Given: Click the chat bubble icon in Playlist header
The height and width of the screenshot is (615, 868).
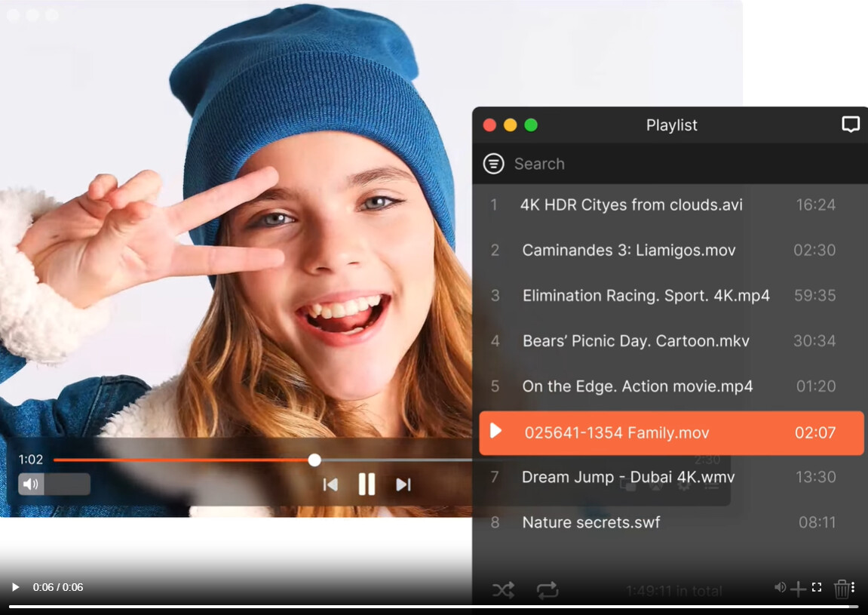Looking at the screenshot, I should point(851,125).
